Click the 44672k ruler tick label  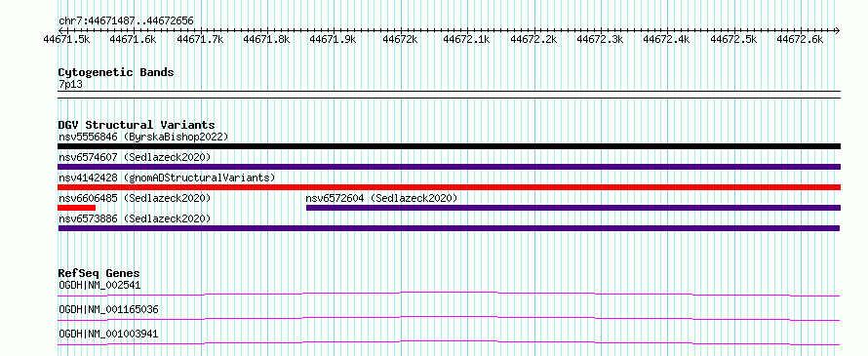[400, 39]
